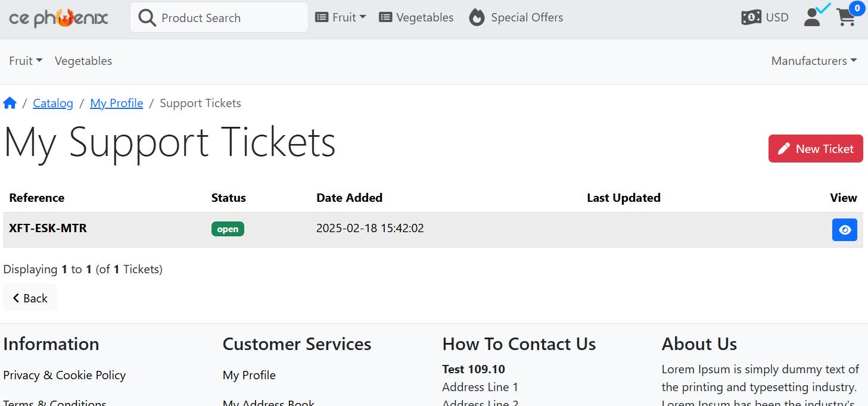Open the shopping cart icon
The width and height of the screenshot is (868, 406).
tap(846, 17)
